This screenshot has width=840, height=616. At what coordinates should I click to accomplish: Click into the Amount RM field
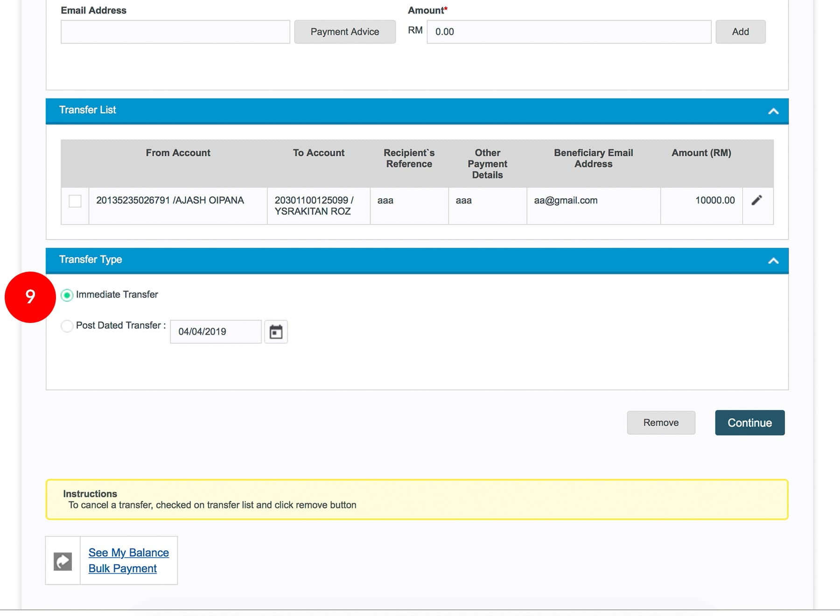tap(568, 32)
